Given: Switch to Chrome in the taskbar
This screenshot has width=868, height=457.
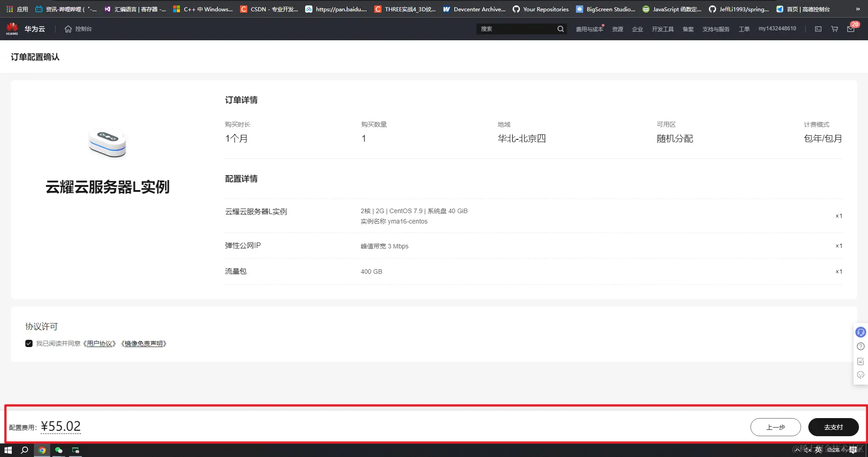Looking at the screenshot, I should 42,450.
